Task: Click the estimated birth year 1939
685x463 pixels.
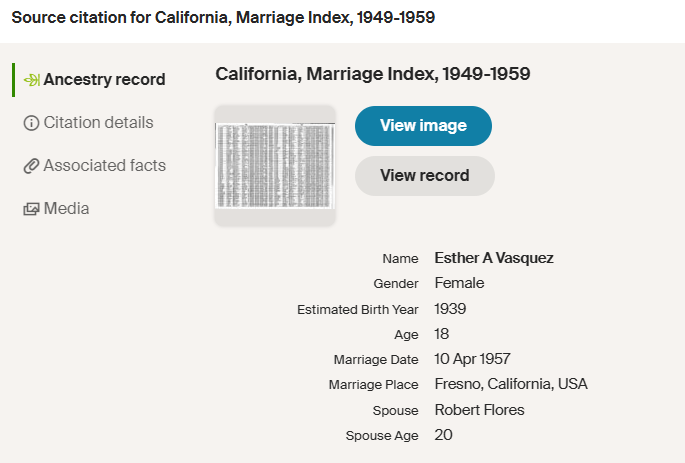Action: point(450,309)
